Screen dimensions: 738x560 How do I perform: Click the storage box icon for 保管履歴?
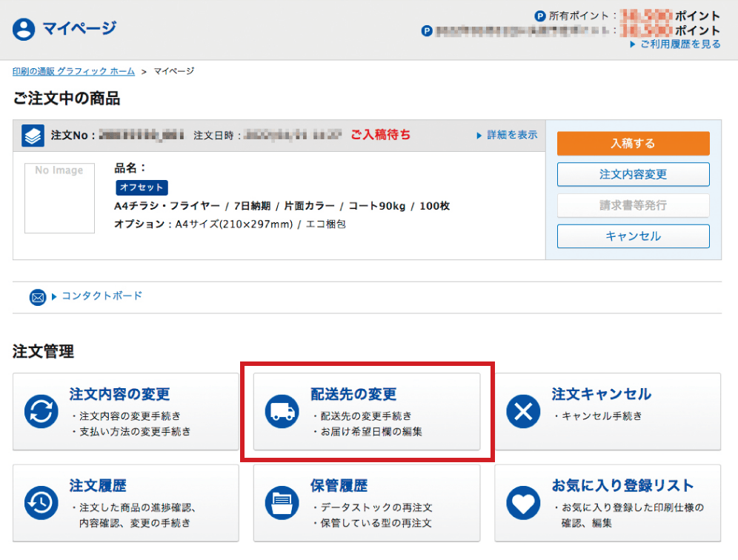click(x=282, y=504)
